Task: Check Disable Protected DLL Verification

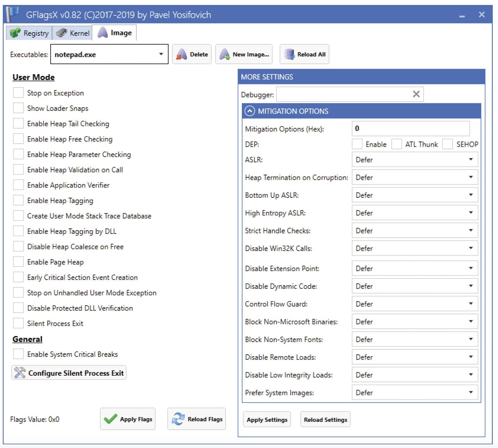Action: [x=18, y=308]
